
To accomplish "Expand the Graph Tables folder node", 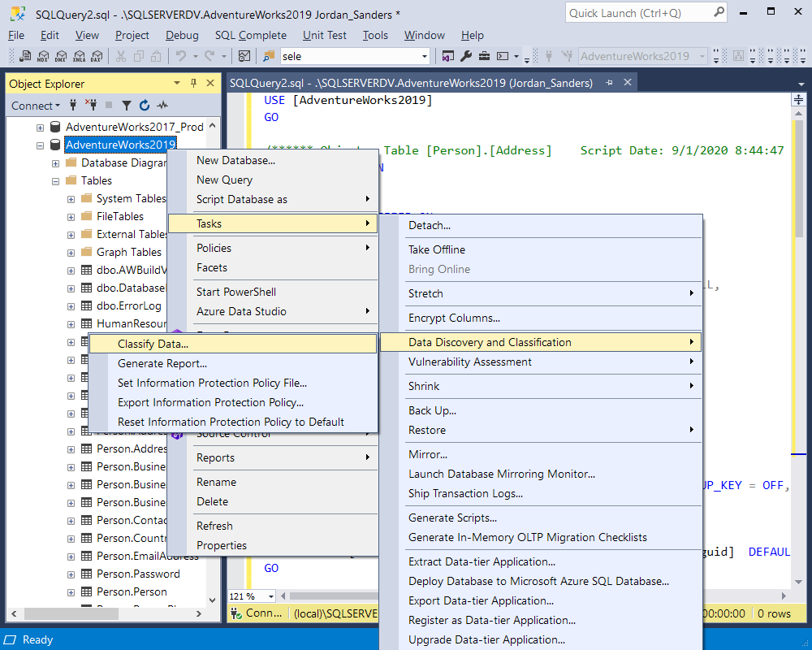I will (x=71, y=253).
